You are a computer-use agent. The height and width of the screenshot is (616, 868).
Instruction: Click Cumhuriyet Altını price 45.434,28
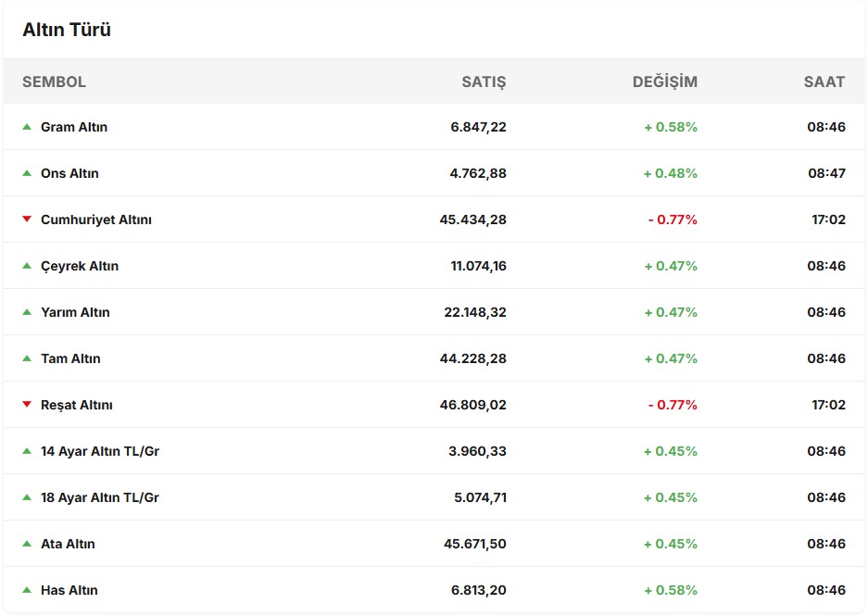[472, 220]
